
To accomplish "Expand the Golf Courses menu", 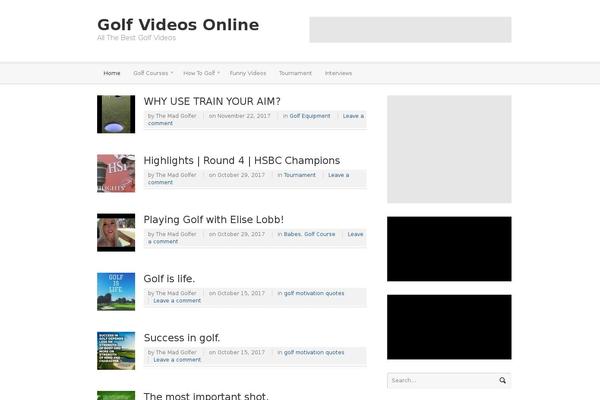I will [x=153, y=73].
